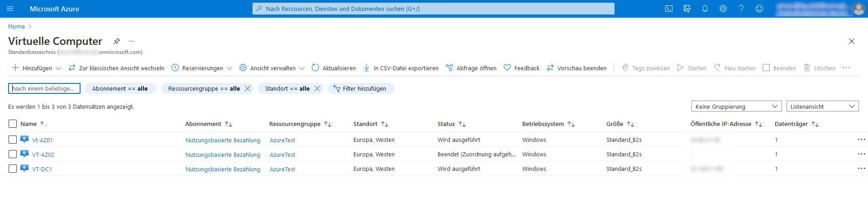Image resolution: width=868 pixels, height=203 pixels.
Task: Sort by the Betriebssystem column
Action: click(548, 124)
